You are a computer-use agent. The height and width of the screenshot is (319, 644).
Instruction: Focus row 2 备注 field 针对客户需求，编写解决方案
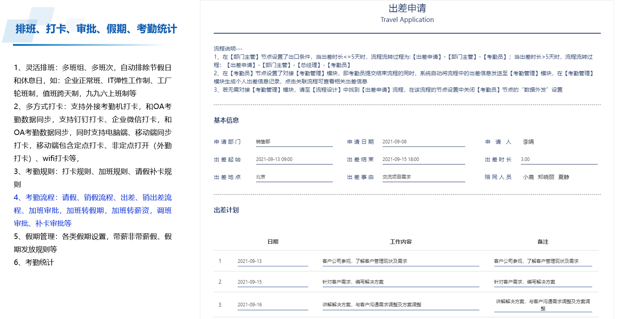pyautogui.click(x=543, y=282)
